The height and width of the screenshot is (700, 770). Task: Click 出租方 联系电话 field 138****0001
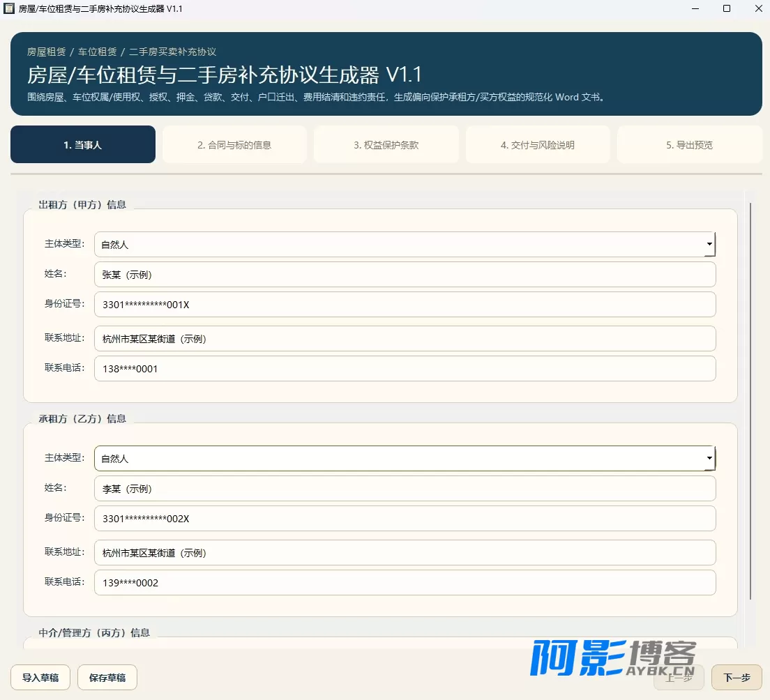[405, 369]
